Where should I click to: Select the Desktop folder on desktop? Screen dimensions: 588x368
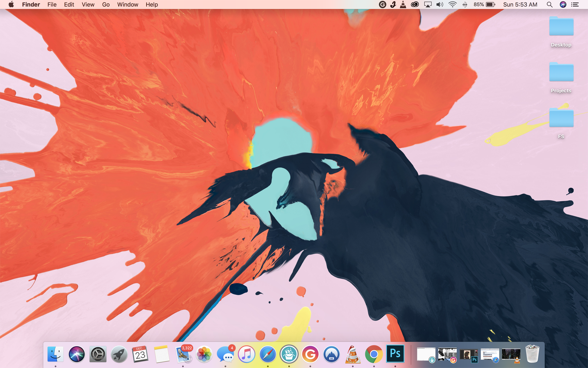coord(561,32)
